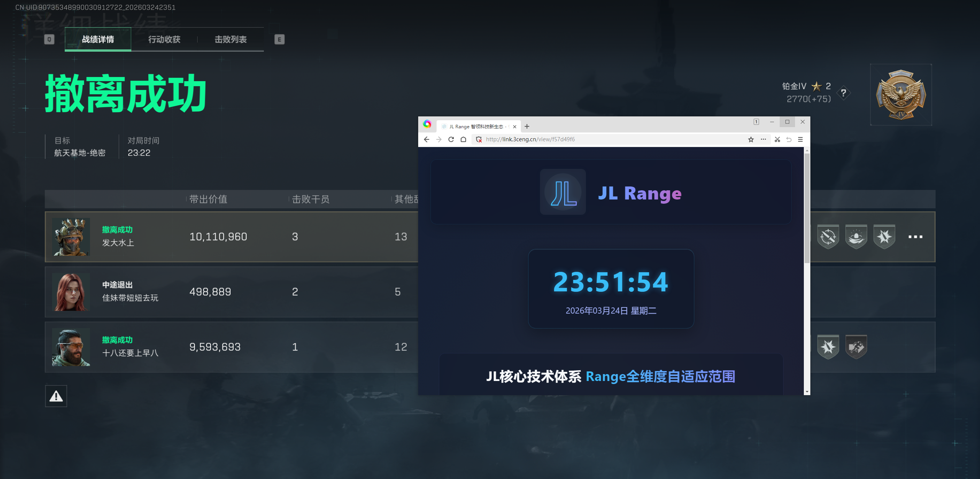The image size is (980, 479).
Task: Click the warning triangle button at bottom left
Action: click(x=56, y=396)
